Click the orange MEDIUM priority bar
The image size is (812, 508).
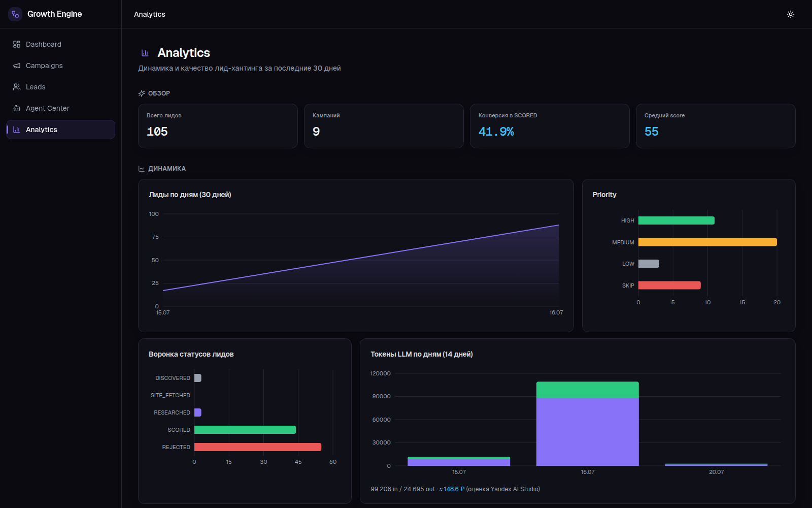click(707, 242)
